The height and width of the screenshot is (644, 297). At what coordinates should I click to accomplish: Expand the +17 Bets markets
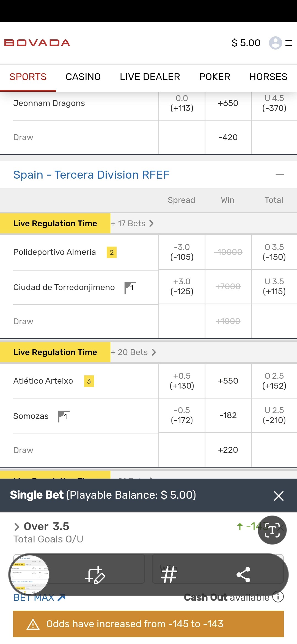coord(132,223)
